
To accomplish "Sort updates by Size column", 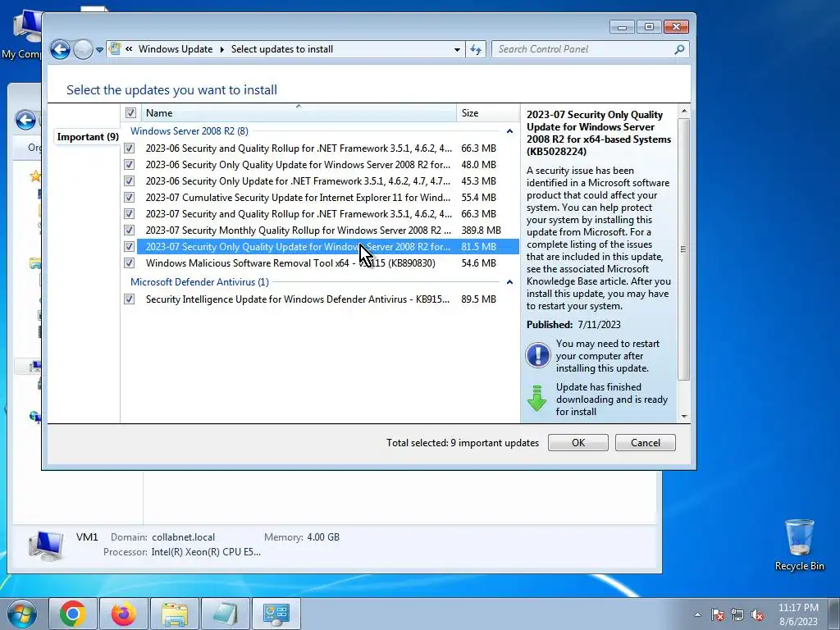I will point(487,113).
